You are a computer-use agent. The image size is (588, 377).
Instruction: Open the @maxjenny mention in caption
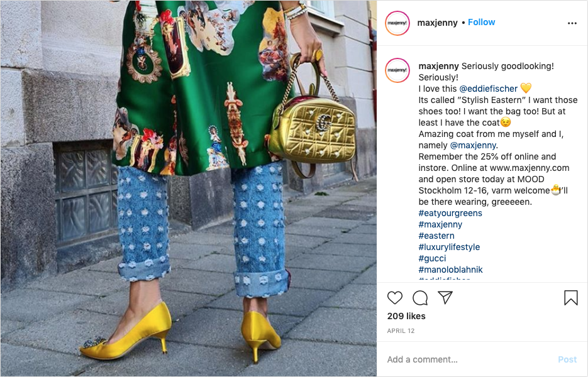point(473,145)
